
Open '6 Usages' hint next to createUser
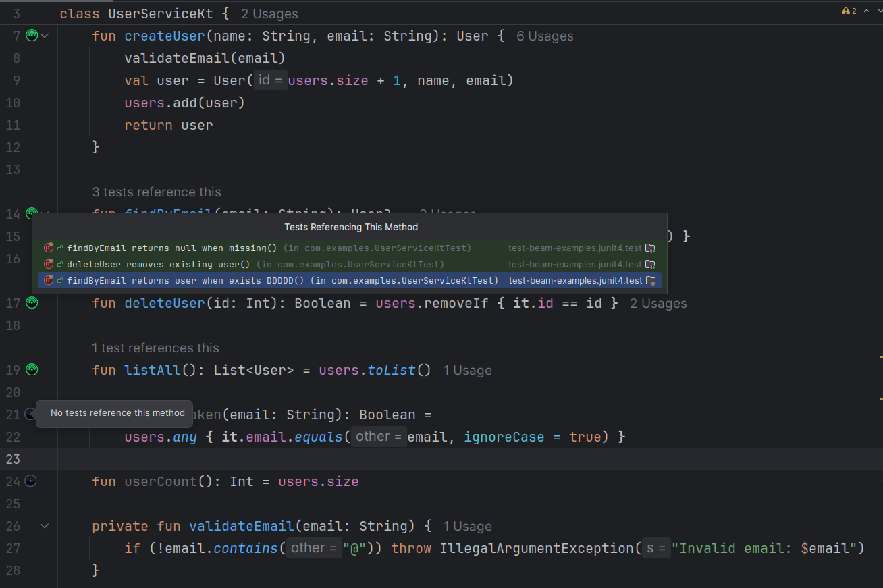545,36
